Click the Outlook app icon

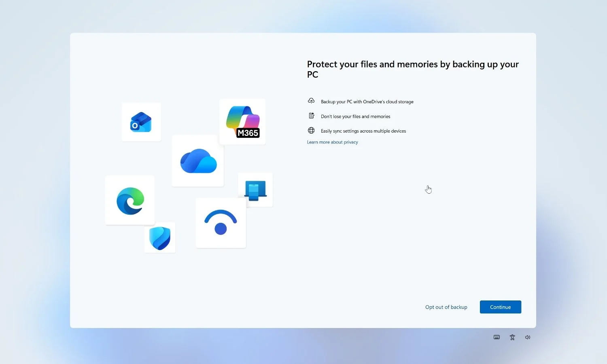coord(141,122)
